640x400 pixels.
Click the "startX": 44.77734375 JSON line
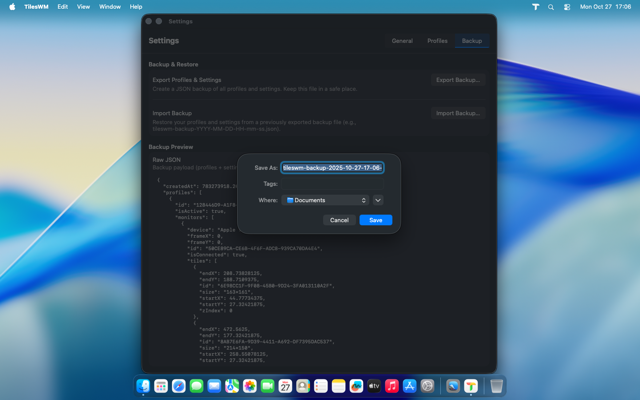click(232, 298)
